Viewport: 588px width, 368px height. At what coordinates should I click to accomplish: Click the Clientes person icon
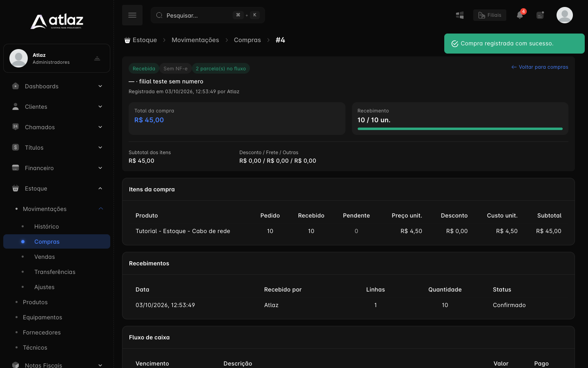(16, 106)
